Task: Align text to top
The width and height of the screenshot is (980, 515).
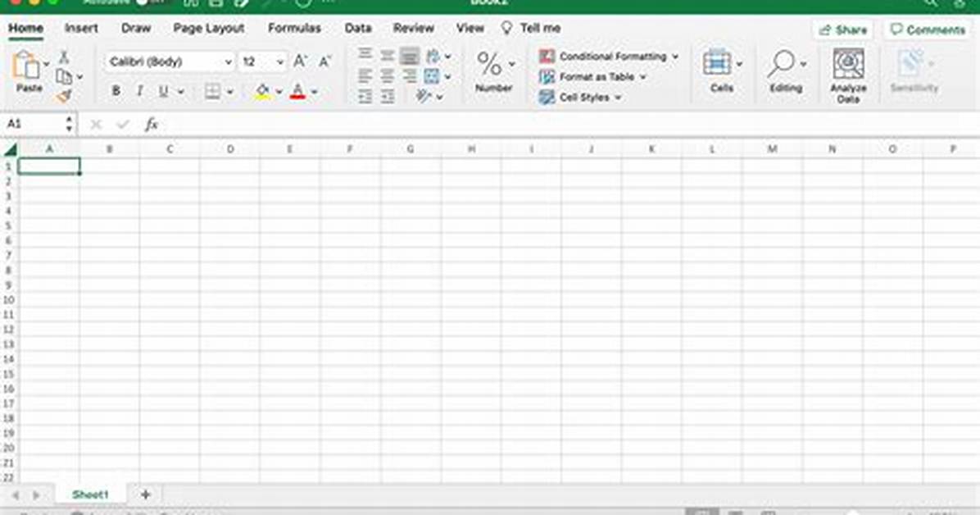Action: tap(365, 54)
